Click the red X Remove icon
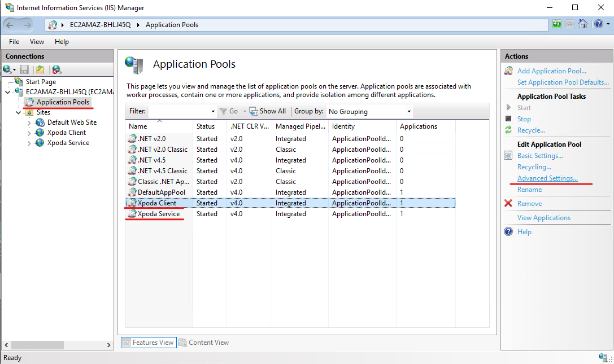The height and width of the screenshot is (364, 614). 508,203
